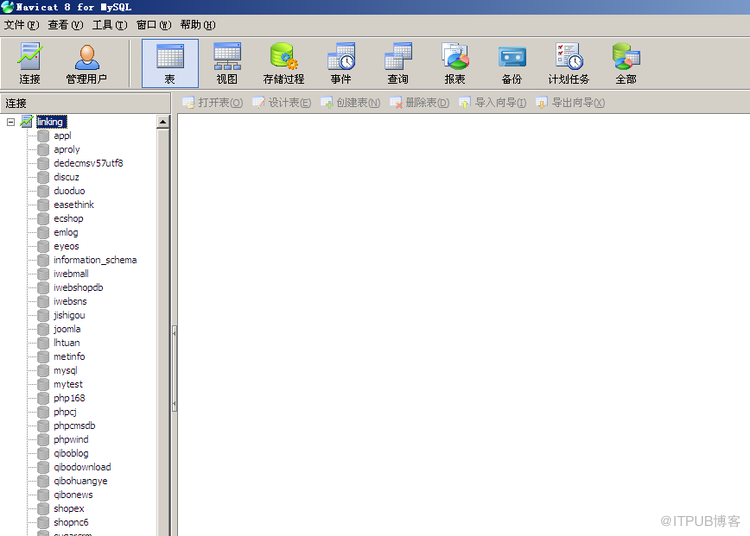This screenshot has width=750, height=536.
Task: Click the database icon beside mysql
Action: (x=44, y=371)
